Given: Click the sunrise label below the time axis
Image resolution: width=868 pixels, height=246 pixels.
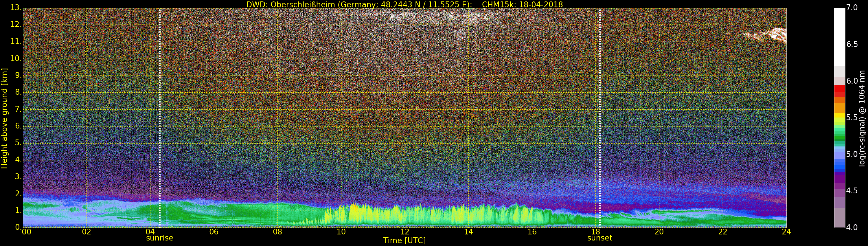Looking at the screenshot, I should point(159,238).
